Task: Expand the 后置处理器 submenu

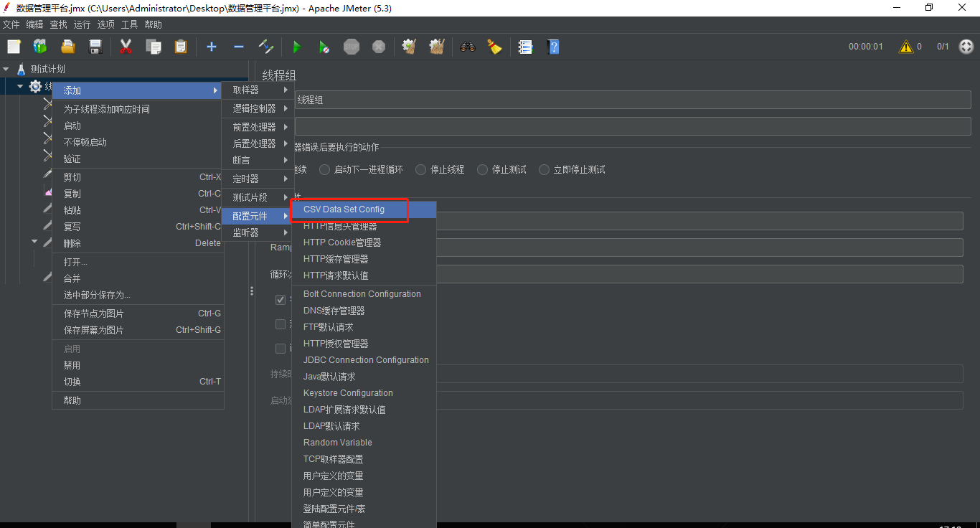Action: coord(258,143)
